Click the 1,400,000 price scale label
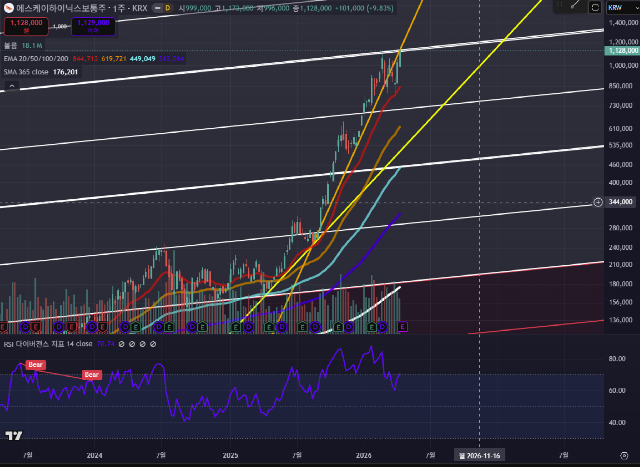 point(623,22)
